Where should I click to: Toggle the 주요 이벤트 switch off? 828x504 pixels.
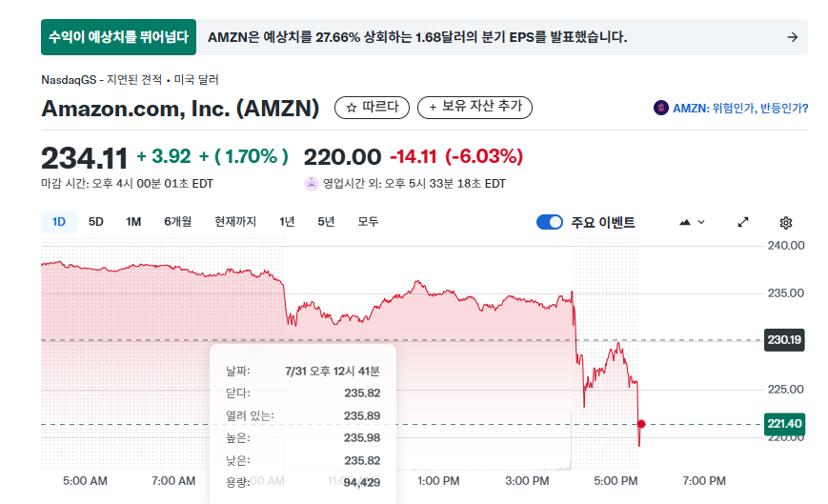point(550,222)
